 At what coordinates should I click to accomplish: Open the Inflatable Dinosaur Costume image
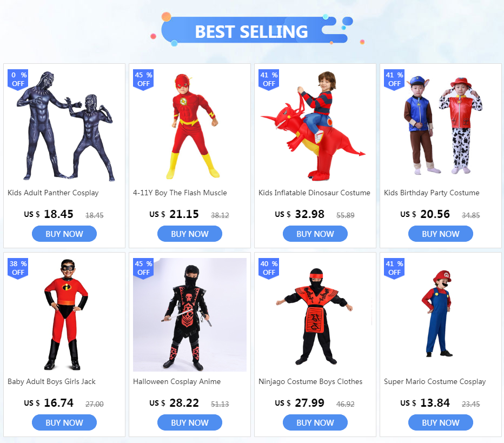(x=315, y=126)
